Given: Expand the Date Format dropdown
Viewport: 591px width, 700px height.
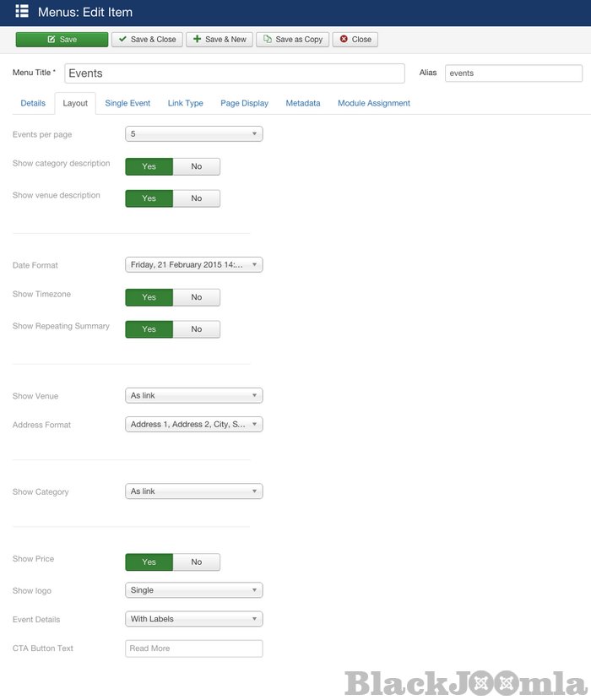Looking at the screenshot, I should pyautogui.click(x=193, y=265).
